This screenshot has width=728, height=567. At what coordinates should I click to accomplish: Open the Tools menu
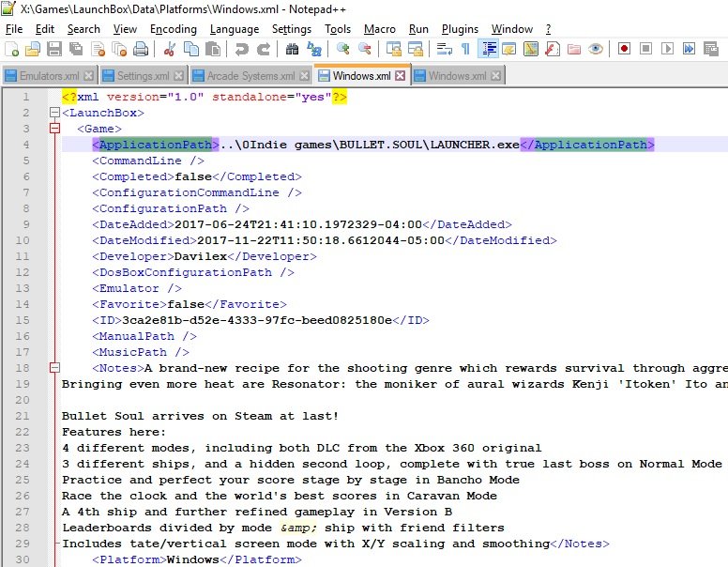pos(338,29)
